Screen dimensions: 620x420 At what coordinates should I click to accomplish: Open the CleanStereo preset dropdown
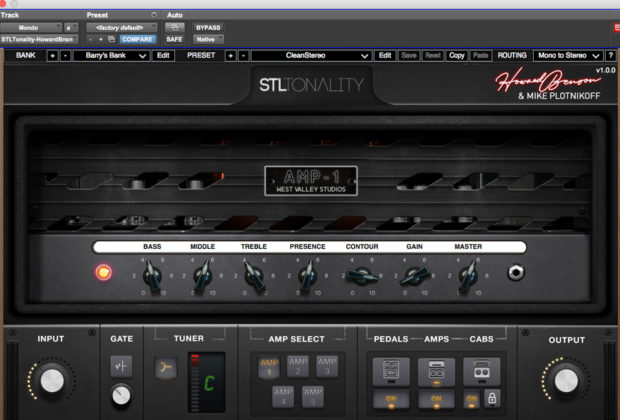tap(312, 56)
